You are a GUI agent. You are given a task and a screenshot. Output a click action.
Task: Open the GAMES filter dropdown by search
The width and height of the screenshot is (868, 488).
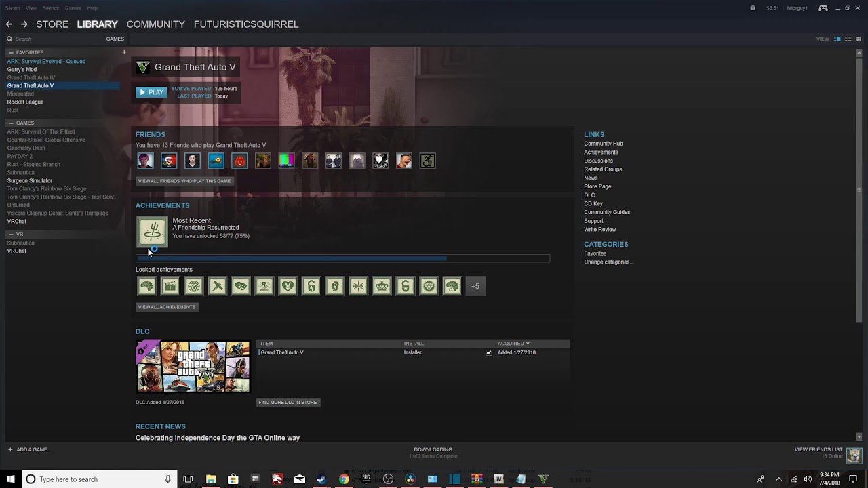pyautogui.click(x=115, y=39)
